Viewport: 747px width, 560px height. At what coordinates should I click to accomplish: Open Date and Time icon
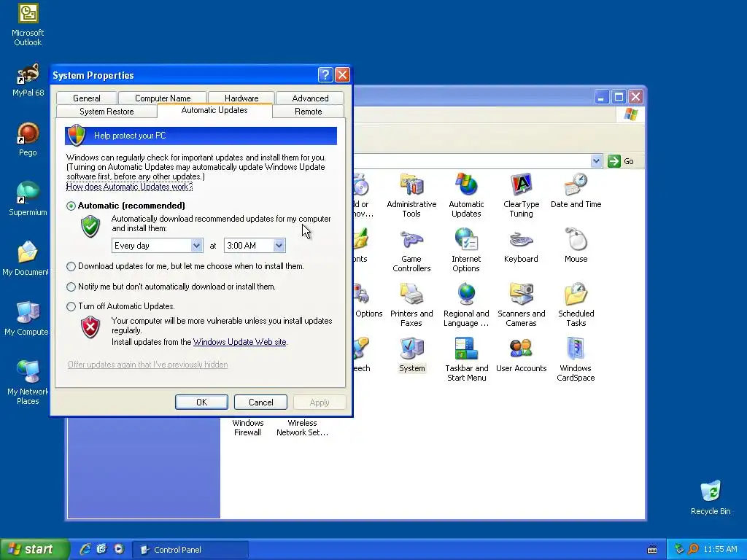coord(576,191)
